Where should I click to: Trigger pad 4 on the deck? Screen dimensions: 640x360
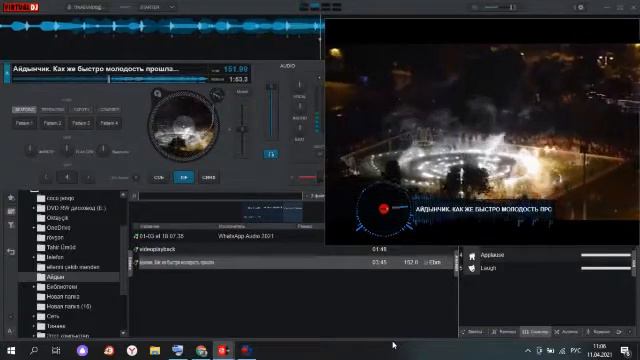109,123
